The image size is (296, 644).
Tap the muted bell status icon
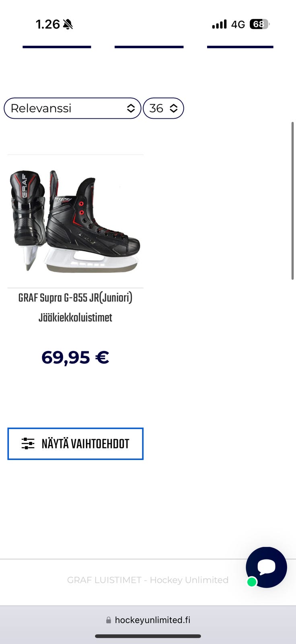pos(68,25)
